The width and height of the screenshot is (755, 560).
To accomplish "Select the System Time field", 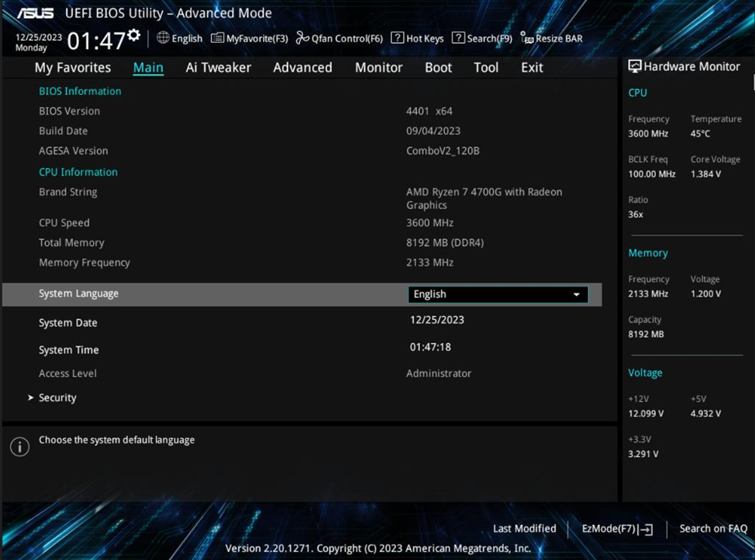I will pyautogui.click(x=430, y=347).
